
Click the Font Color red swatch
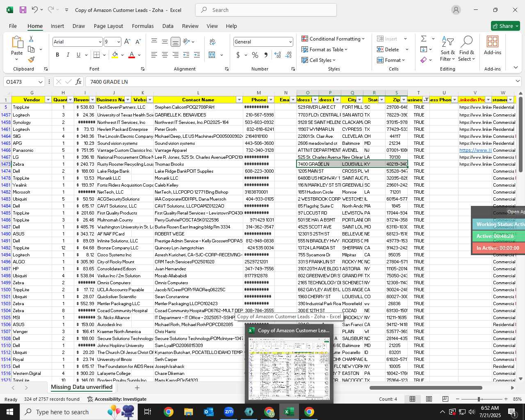click(132, 55)
